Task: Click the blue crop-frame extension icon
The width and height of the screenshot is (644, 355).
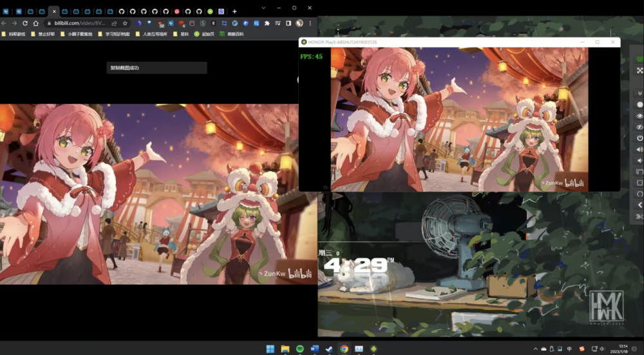Action: point(224,23)
